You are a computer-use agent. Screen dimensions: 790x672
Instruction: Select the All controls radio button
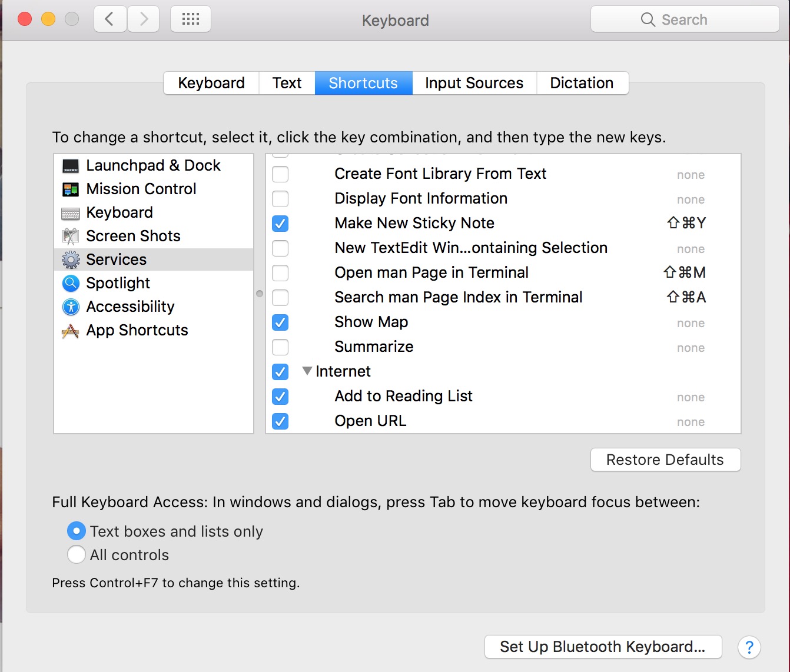tap(77, 555)
